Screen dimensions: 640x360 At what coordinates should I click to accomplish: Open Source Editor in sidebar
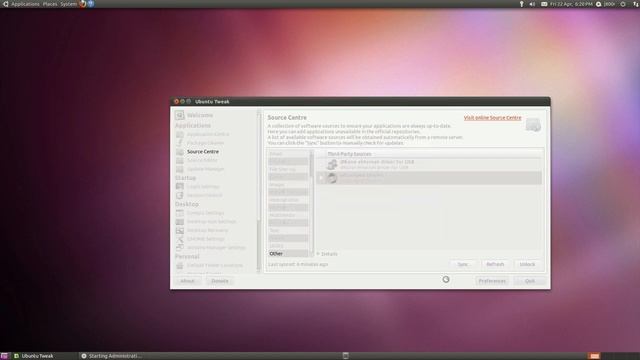tap(202, 160)
